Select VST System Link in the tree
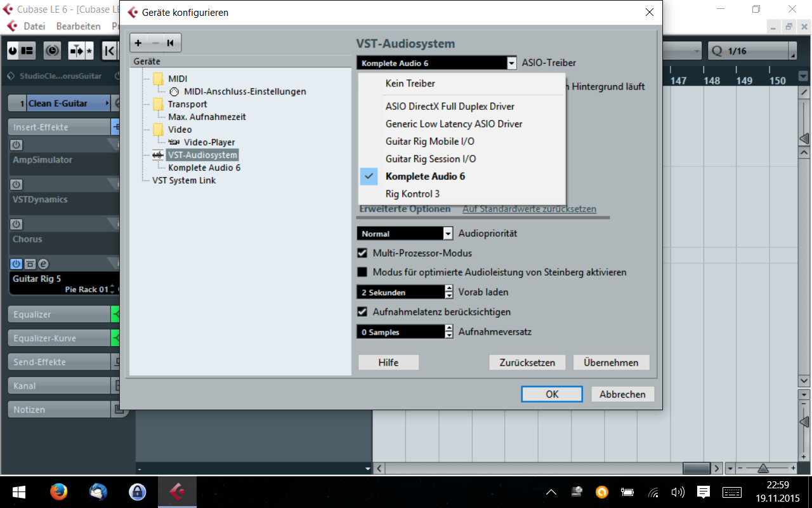 point(184,180)
